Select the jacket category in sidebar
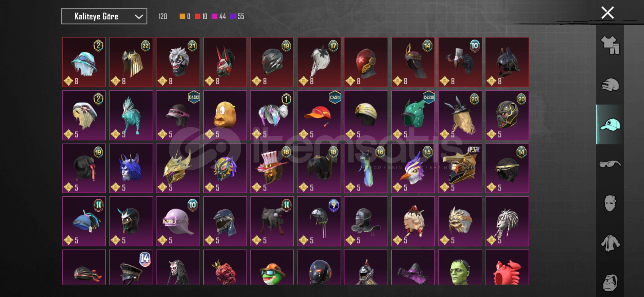The width and height of the screenshot is (644, 297). pos(610,243)
